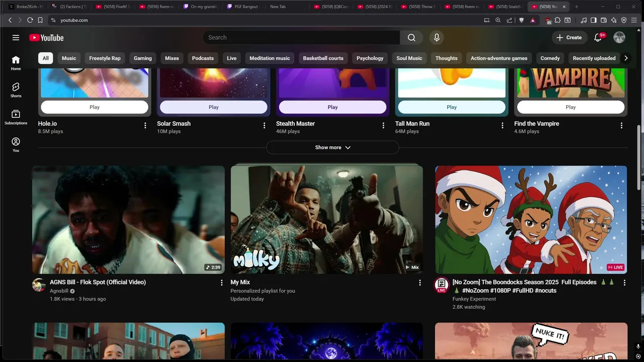Viewport: 644px width, 362px height.
Task: Open Leo AI sparkle icon
Action: tap(614, 20)
